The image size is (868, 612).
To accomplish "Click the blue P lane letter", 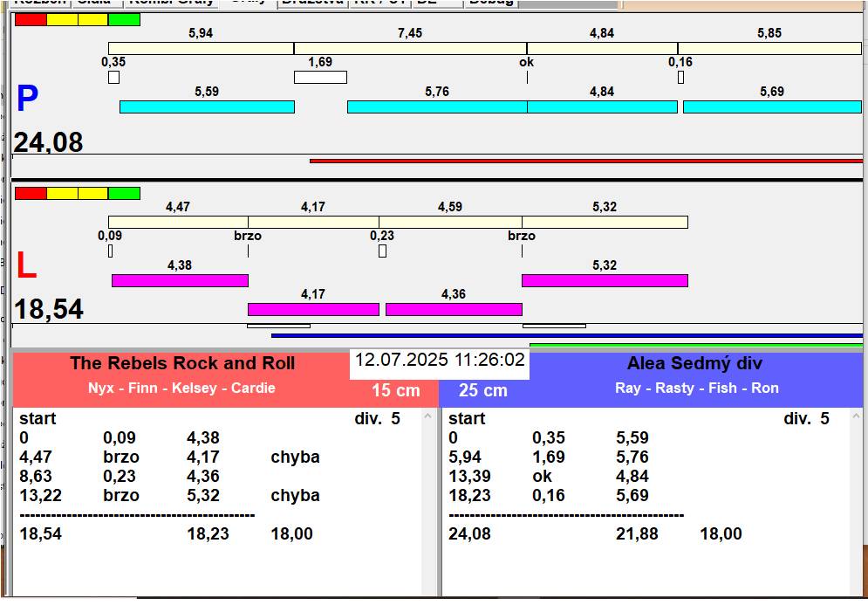I will click(27, 99).
